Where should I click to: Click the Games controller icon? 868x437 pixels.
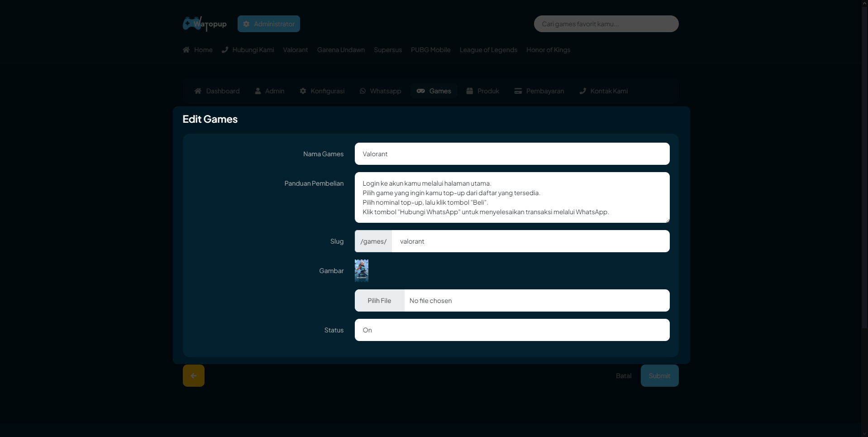click(x=421, y=91)
